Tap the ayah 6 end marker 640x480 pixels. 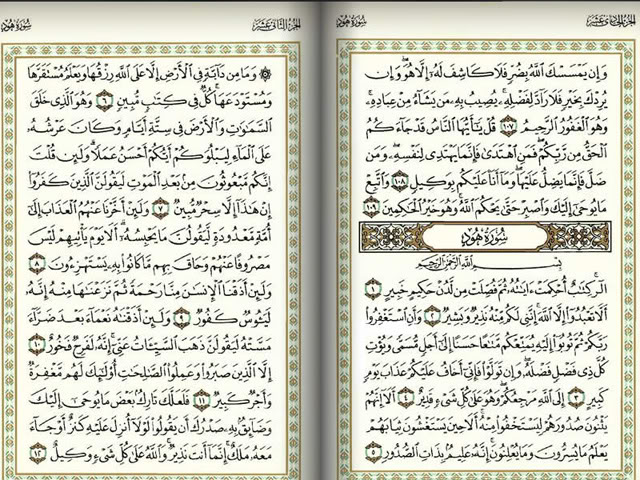pyautogui.click(x=104, y=102)
